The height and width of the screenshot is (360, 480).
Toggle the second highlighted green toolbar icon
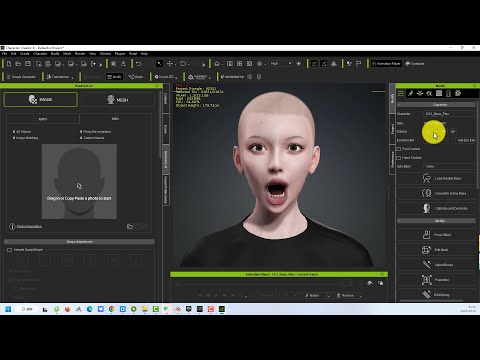pyautogui.click(x=324, y=63)
